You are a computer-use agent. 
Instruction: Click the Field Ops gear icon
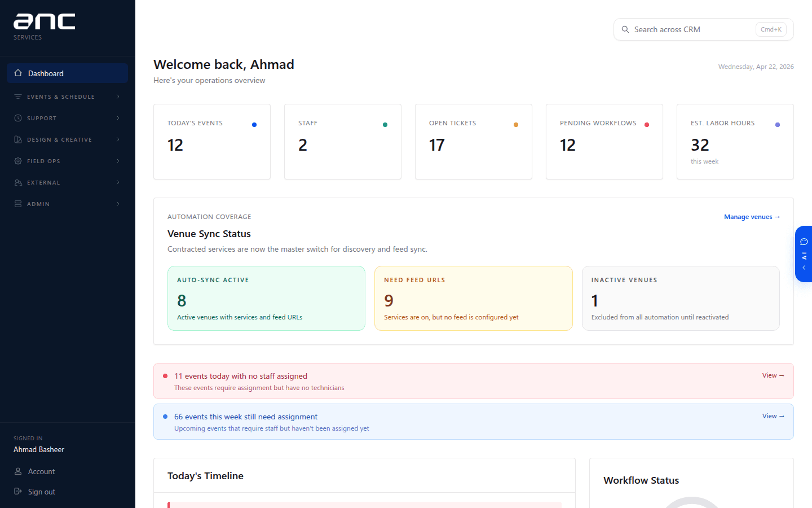[18, 161]
